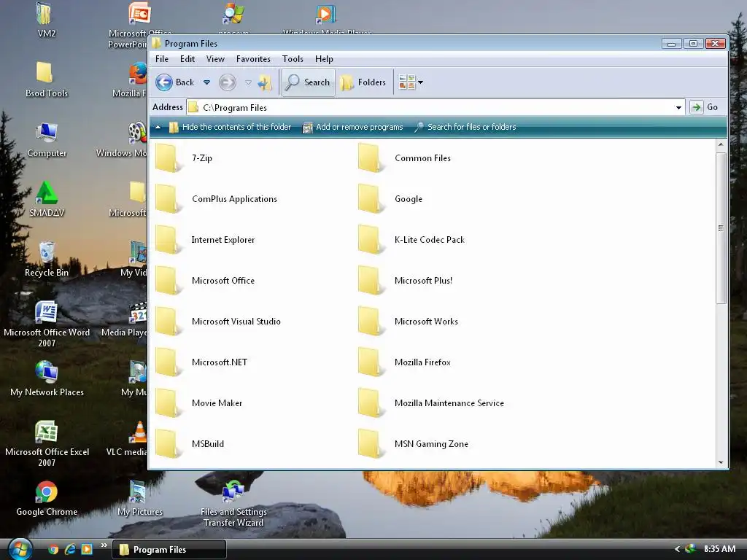Toggle the Search pane button
Screen dimensions: 747x560
coord(309,82)
